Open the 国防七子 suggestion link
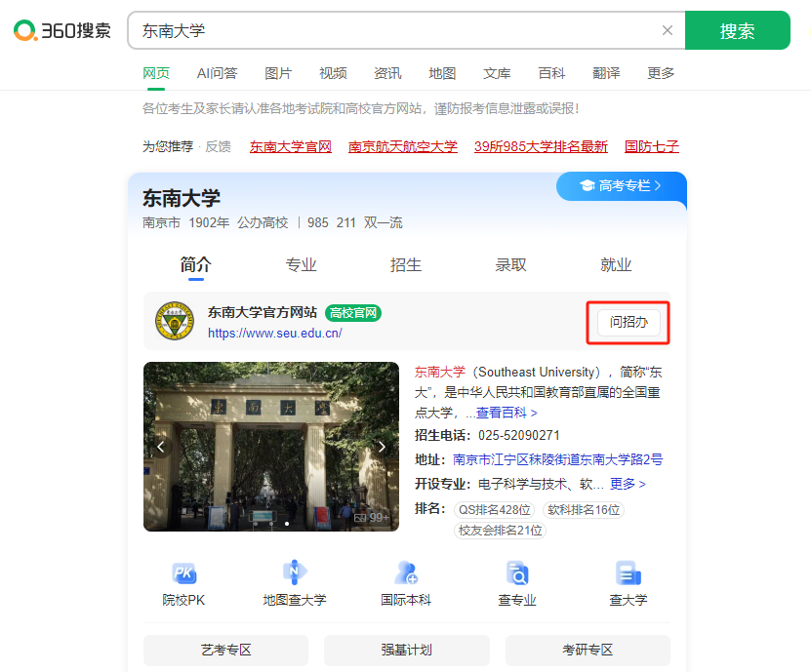The image size is (811, 672). [652, 147]
